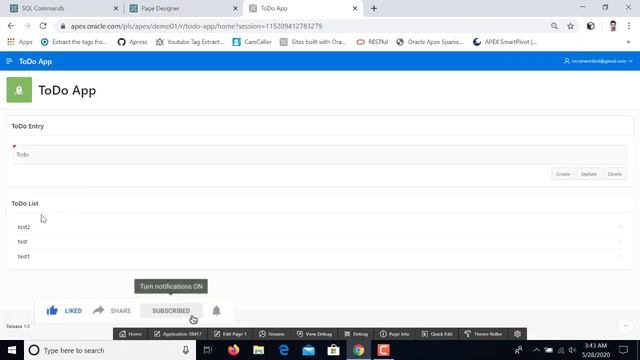Click the Windows taskbar search box
Screen dimensions: 640x360
(x=110, y=350)
